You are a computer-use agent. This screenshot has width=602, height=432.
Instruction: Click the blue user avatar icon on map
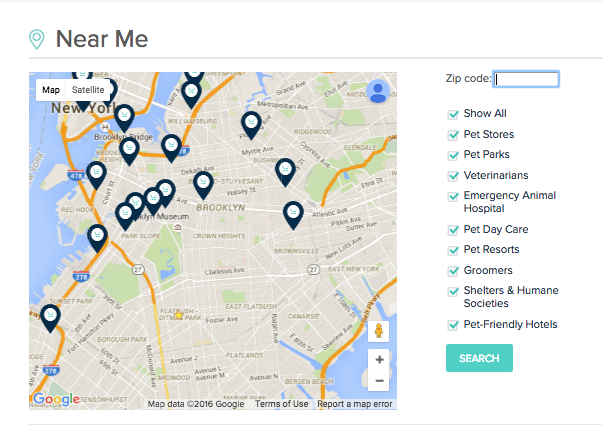(378, 91)
